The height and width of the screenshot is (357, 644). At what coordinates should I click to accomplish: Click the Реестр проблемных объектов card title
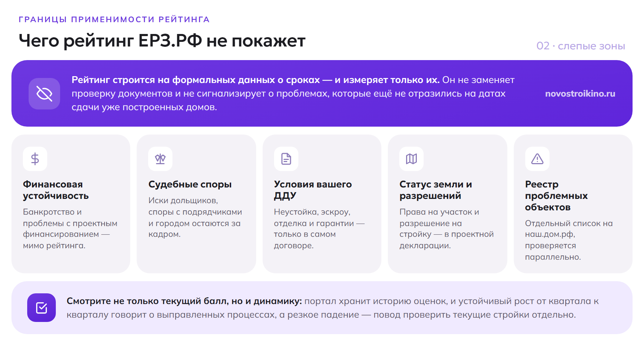coord(556,196)
